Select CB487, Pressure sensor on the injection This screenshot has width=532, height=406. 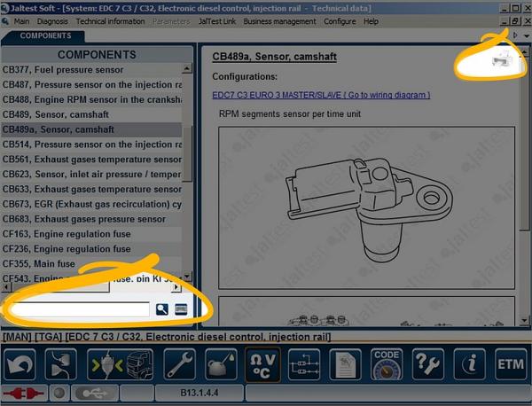(91, 85)
